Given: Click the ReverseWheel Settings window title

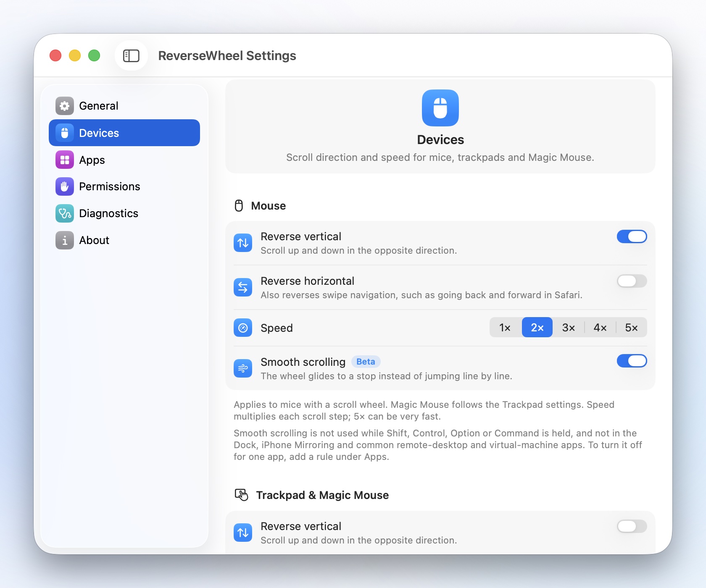Looking at the screenshot, I should pyautogui.click(x=227, y=55).
